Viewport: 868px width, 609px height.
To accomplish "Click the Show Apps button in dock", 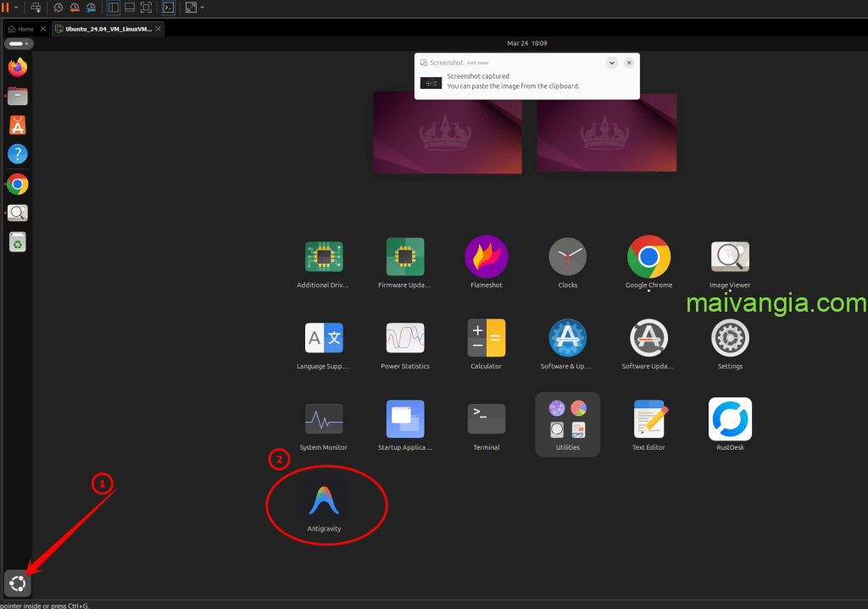I will (18, 583).
